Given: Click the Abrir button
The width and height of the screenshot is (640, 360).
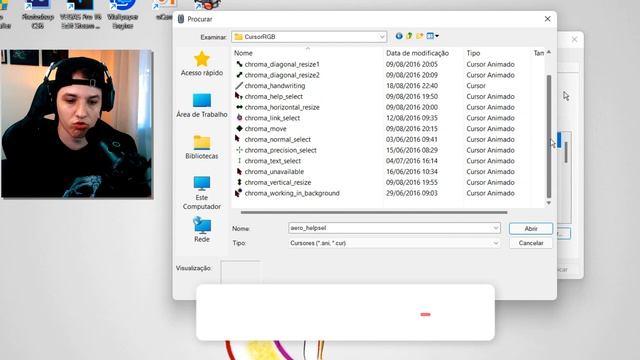Looking at the screenshot, I should tap(531, 229).
